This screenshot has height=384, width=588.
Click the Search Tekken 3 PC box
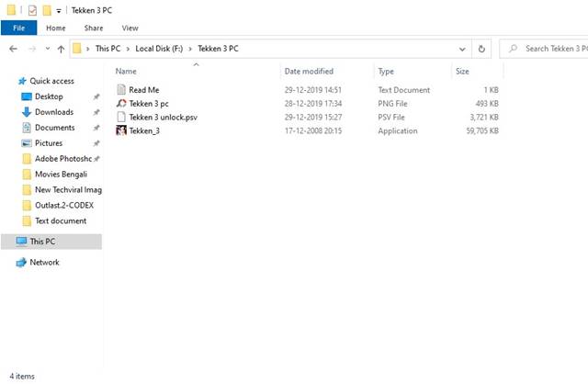click(544, 49)
